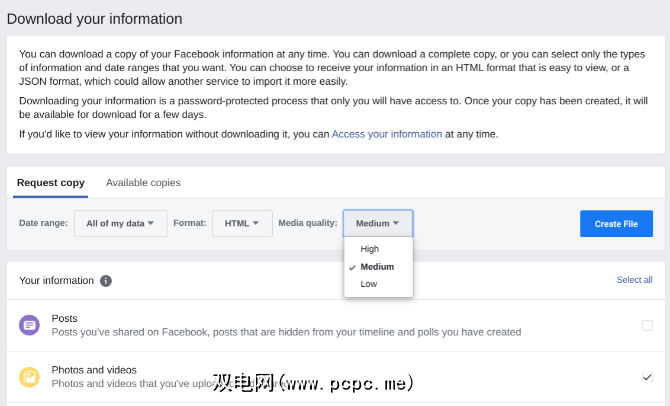
Task: Open the Date range dropdown
Action: tap(120, 223)
